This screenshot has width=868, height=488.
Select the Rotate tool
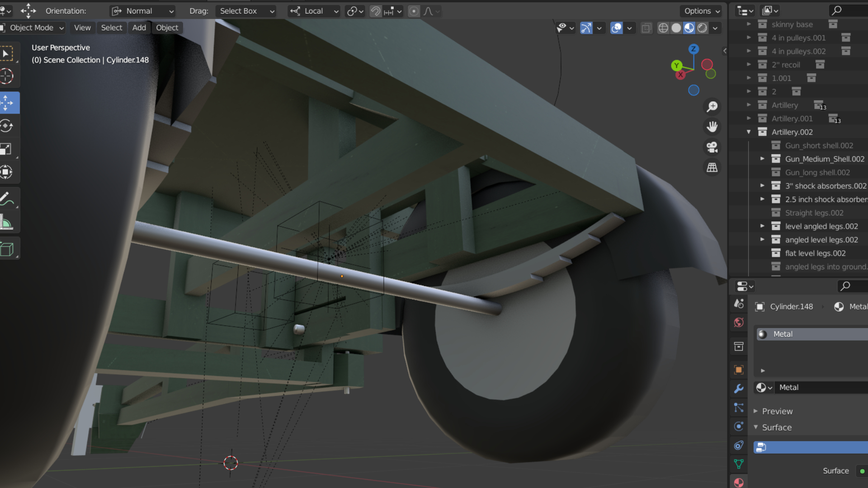pyautogui.click(x=7, y=126)
